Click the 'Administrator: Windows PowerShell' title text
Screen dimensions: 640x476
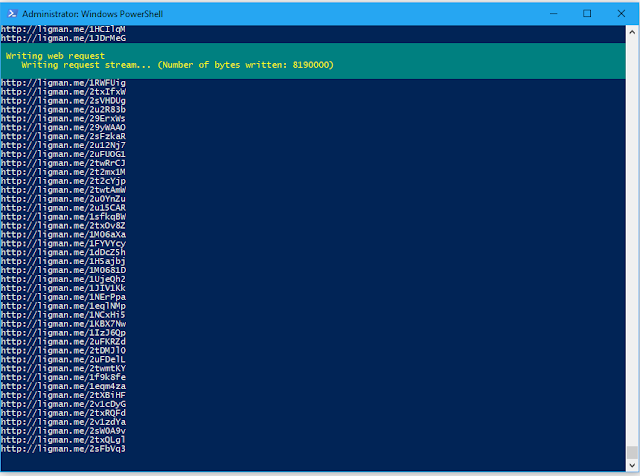(x=93, y=14)
